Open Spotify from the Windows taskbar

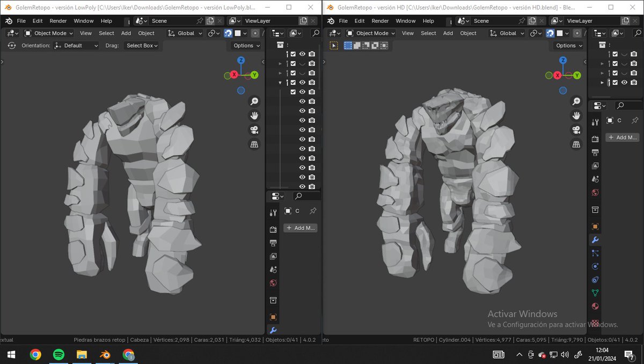[x=58, y=354]
